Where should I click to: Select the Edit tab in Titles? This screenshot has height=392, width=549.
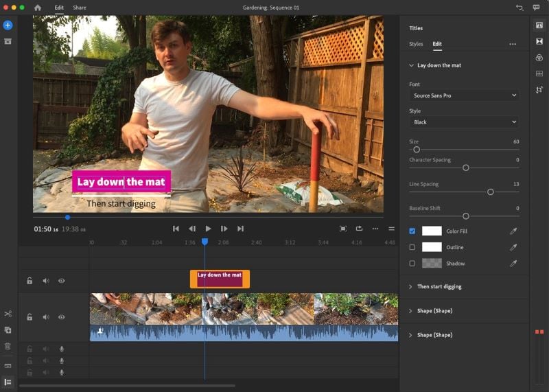click(x=437, y=44)
